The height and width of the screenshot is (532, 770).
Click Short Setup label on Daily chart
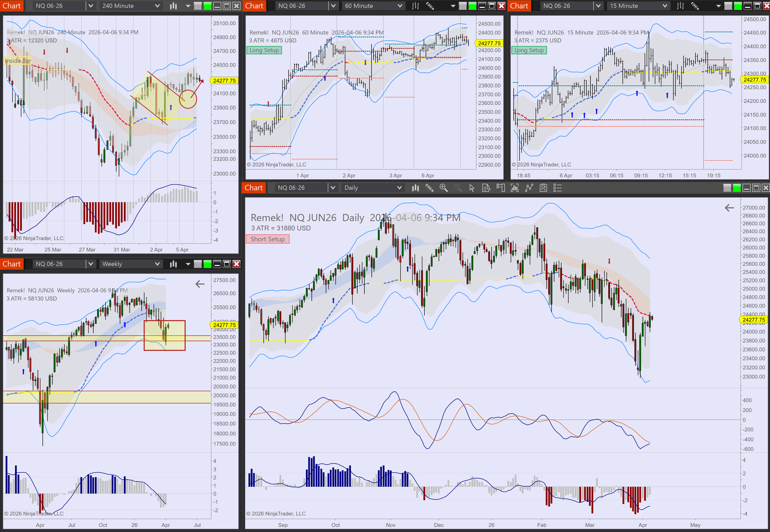coord(268,239)
